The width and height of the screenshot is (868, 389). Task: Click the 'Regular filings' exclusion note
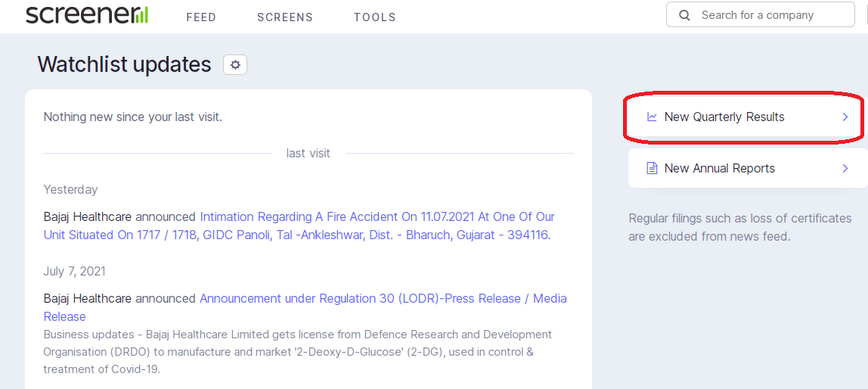740,227
